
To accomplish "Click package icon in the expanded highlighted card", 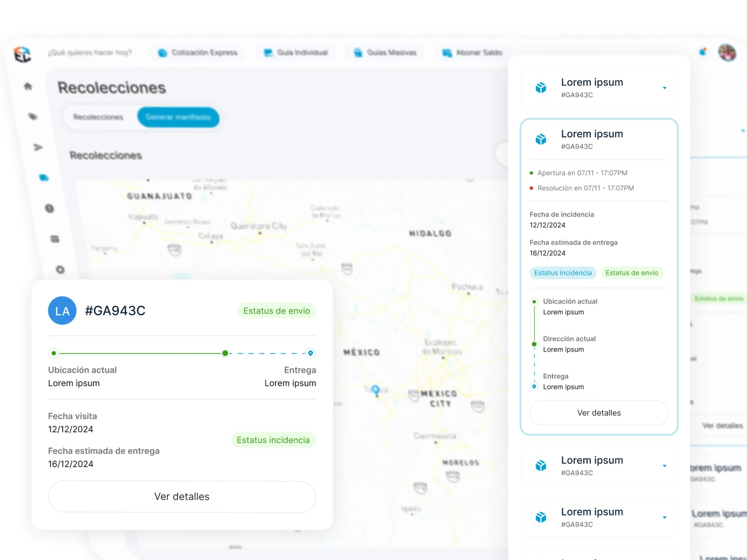I will click(541, 139).
